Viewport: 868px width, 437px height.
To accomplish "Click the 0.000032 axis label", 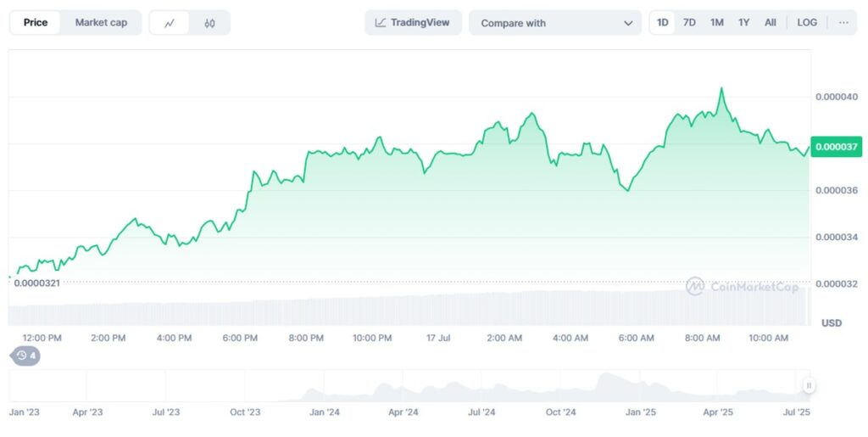I will tap(837, 284).
